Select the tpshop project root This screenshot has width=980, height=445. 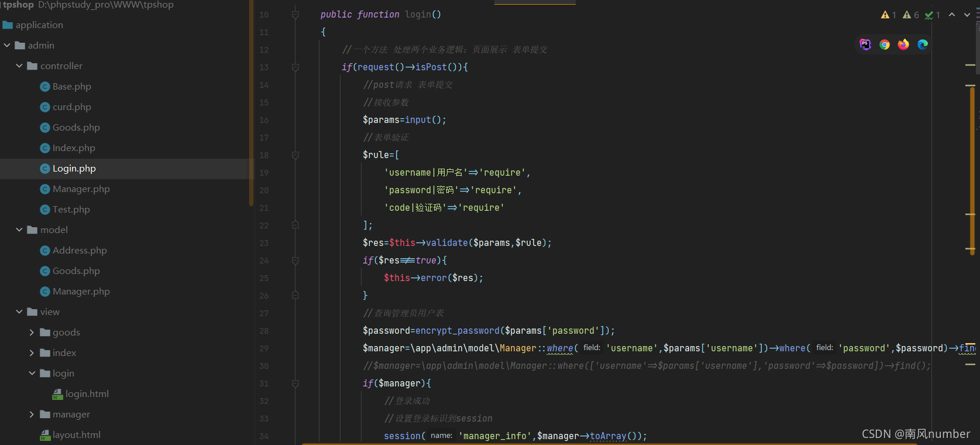[18, 5]
